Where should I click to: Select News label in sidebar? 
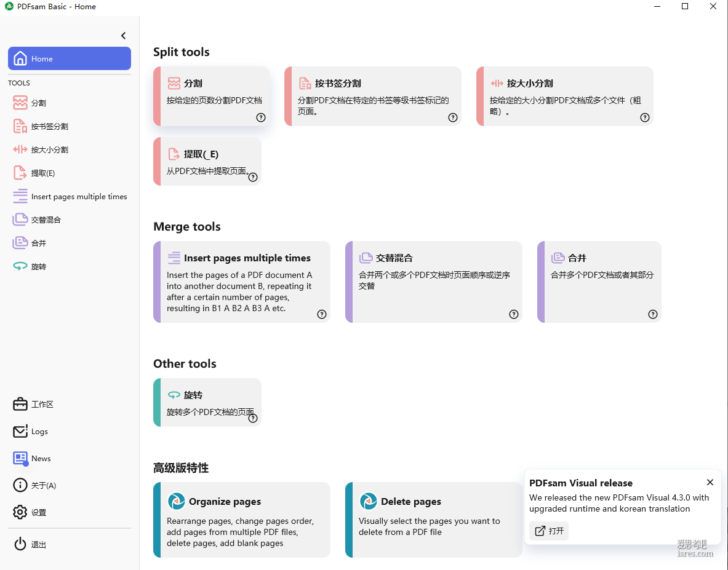click(x=41, y=458)
